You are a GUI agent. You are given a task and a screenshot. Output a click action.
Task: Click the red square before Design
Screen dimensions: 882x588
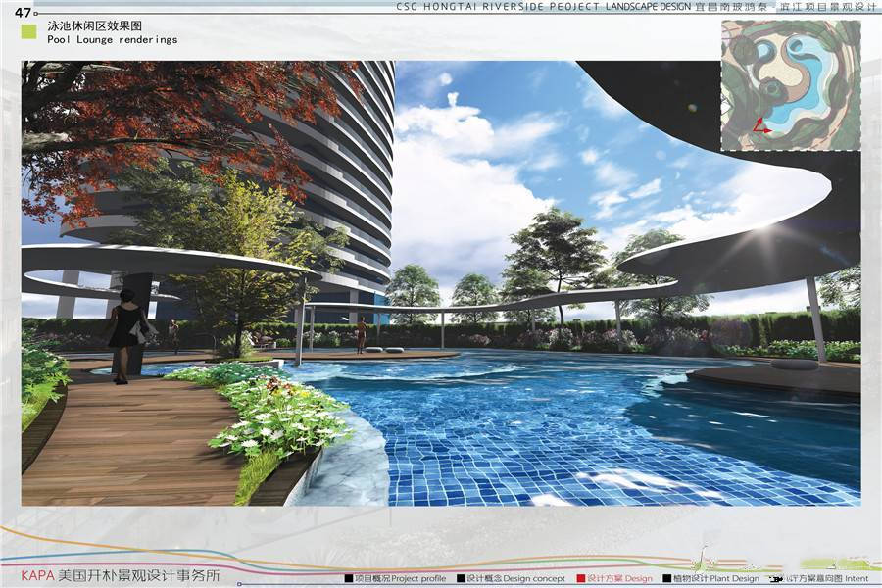point(581,578)
